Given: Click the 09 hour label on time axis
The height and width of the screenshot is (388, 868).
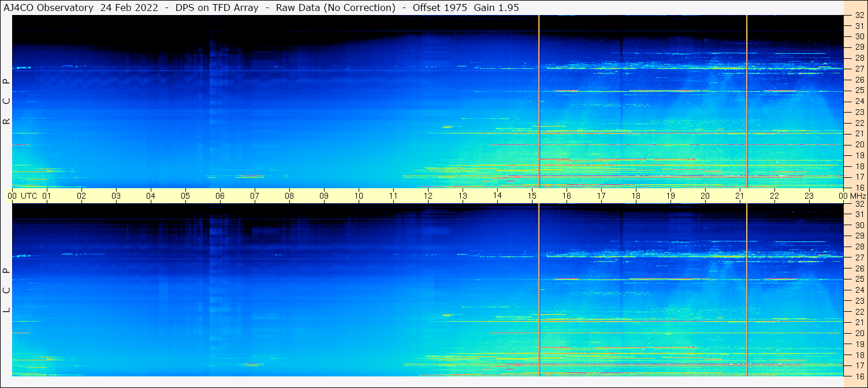Looking at the screenshot, I should (324, 196).
